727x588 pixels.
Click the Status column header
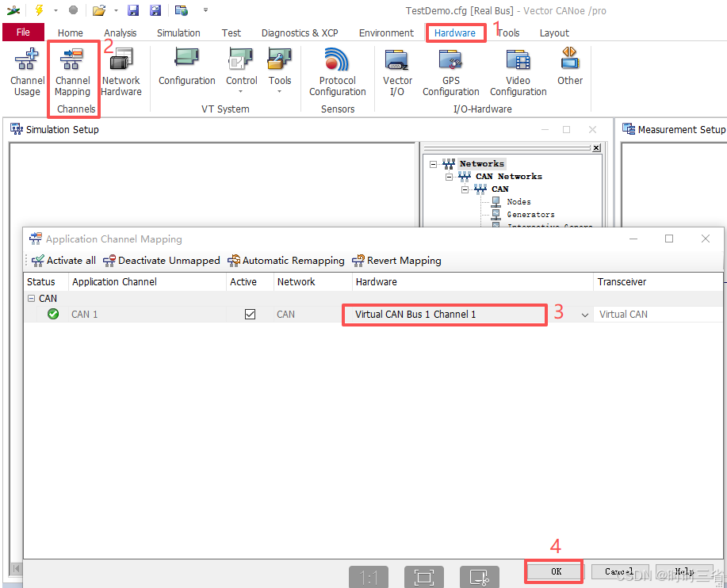point(45,282)
